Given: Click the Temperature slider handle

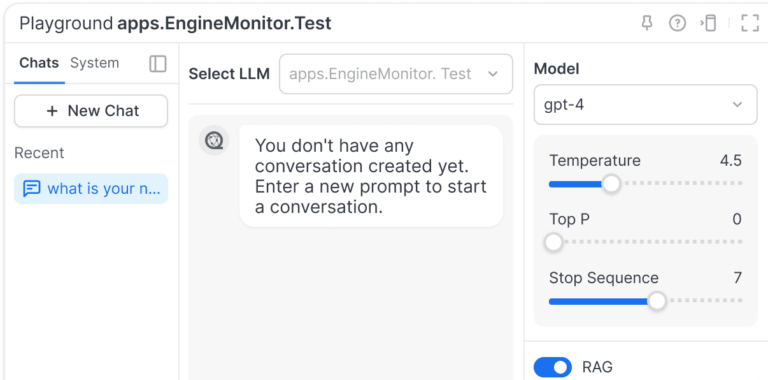Looking at the screenshot, I should coord(611,184).
